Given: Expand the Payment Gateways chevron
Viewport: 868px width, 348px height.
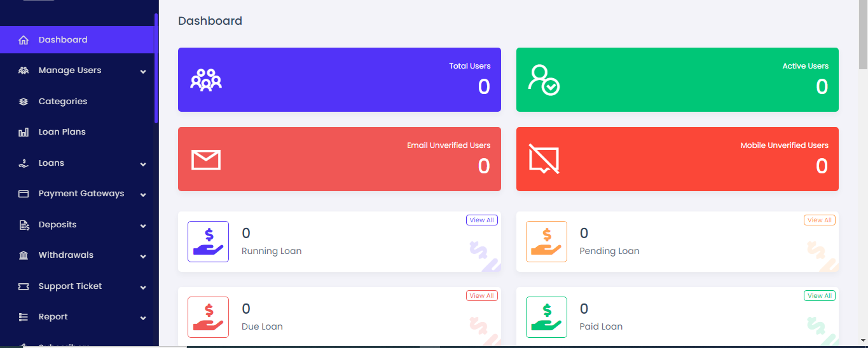Looking at the screenshot, I should point(143,194).
